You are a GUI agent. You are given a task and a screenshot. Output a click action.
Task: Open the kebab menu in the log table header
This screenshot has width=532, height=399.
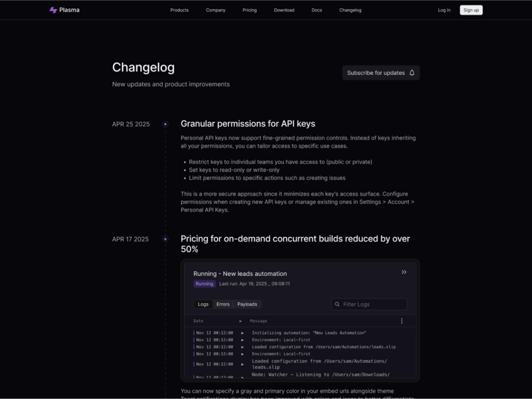[402, 321]
